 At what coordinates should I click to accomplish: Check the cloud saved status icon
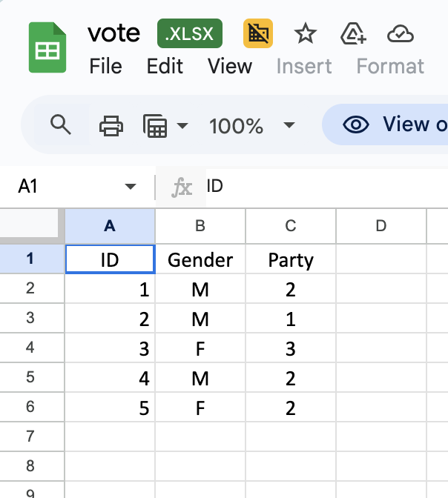click(400, 33)
